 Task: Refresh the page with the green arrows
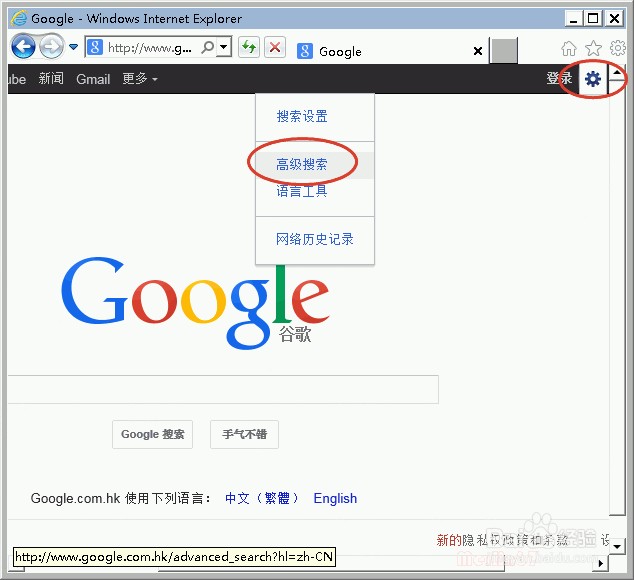click(x=249, y=48)
